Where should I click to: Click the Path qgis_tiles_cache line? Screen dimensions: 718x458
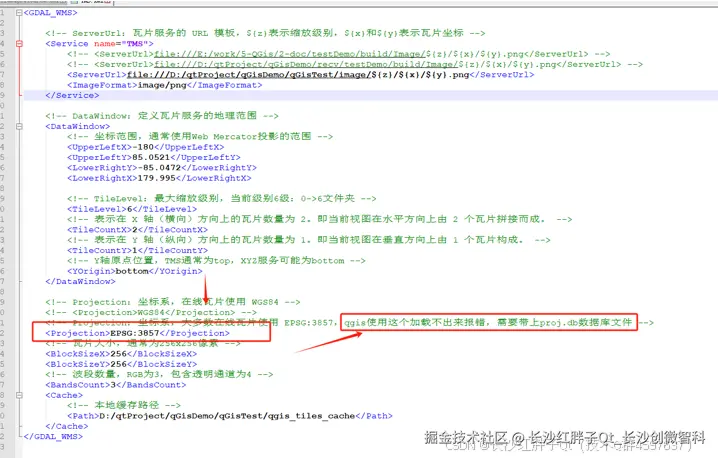click(229, 416)
